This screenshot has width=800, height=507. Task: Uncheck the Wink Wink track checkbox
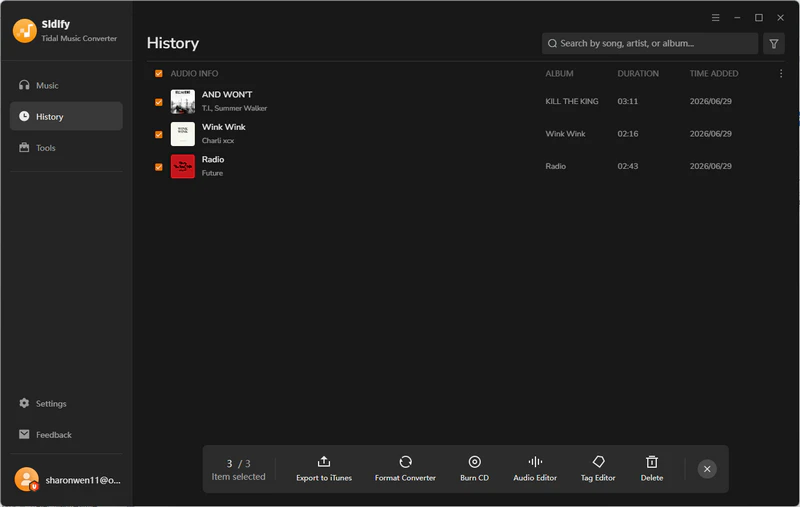coord(159,134)
